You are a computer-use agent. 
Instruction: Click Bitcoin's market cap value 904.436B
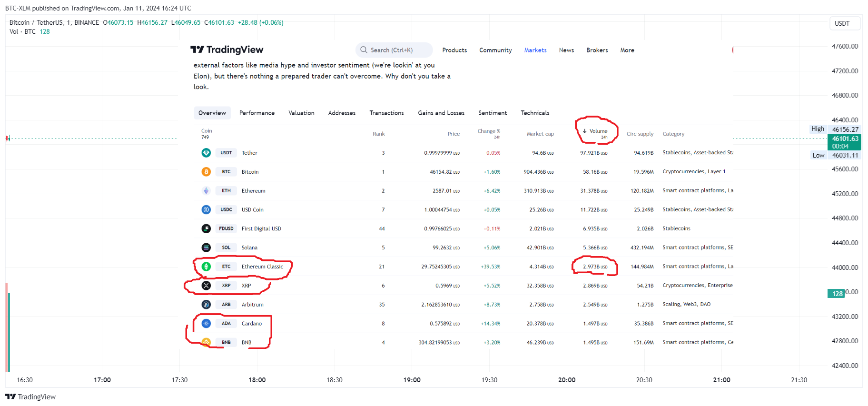539,172
